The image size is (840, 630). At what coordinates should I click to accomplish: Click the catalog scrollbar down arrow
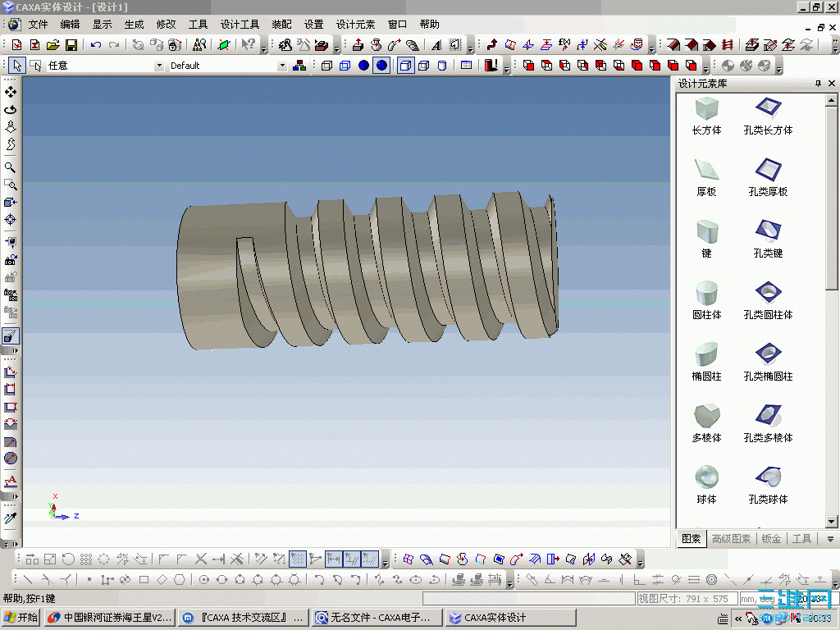tap(831, 521)
